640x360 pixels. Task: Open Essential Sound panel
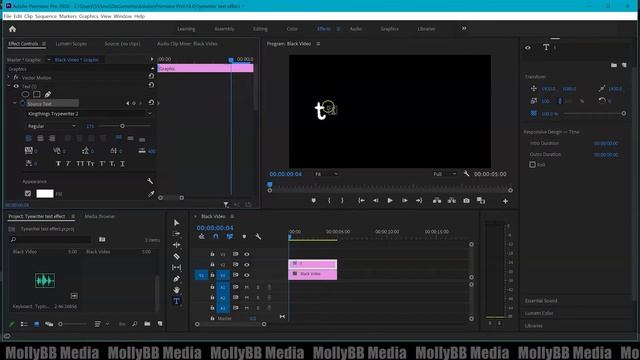(x=541, y=301)
